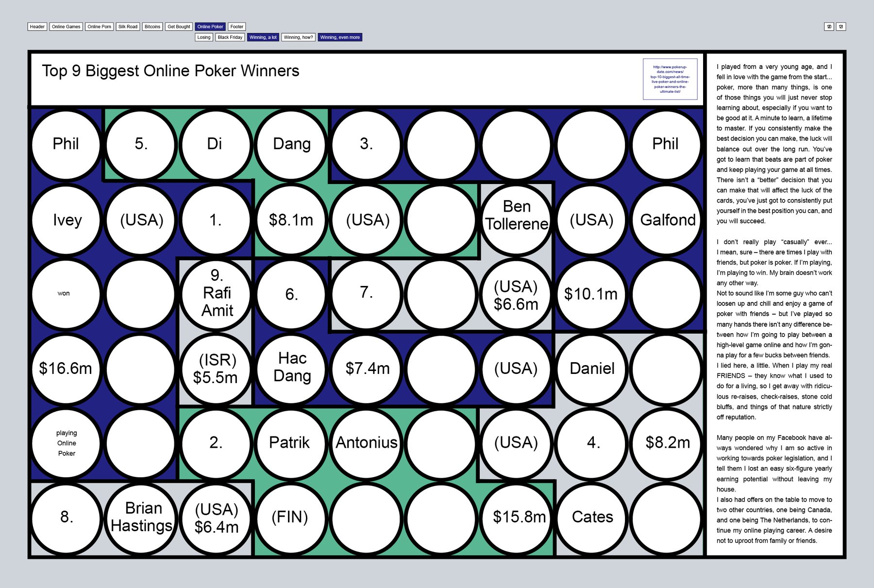This screenshot has width=874, height=588.
Task: Click the 'Brian Hastings' circle
Action: (x=141, y=517)
